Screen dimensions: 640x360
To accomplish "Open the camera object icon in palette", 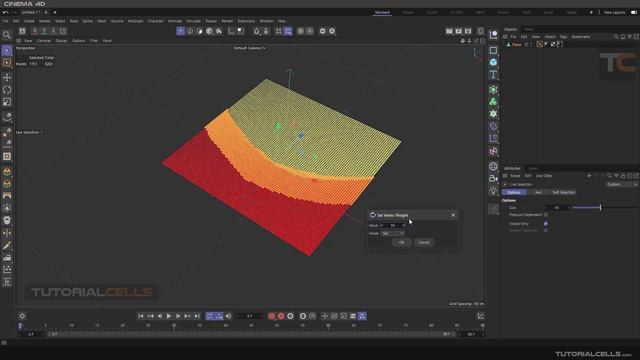I will (x=493, y=178).
